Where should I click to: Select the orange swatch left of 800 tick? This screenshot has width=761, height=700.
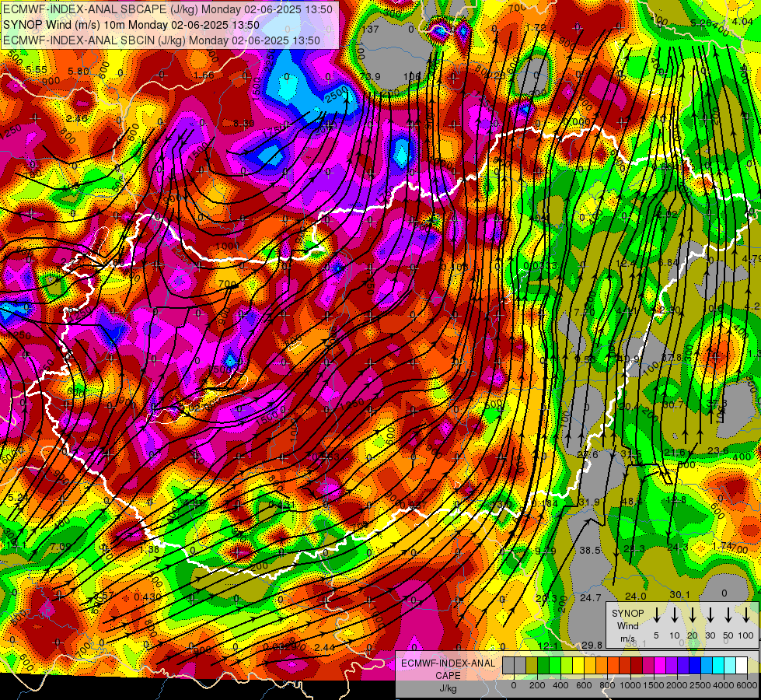click(602, 665)
